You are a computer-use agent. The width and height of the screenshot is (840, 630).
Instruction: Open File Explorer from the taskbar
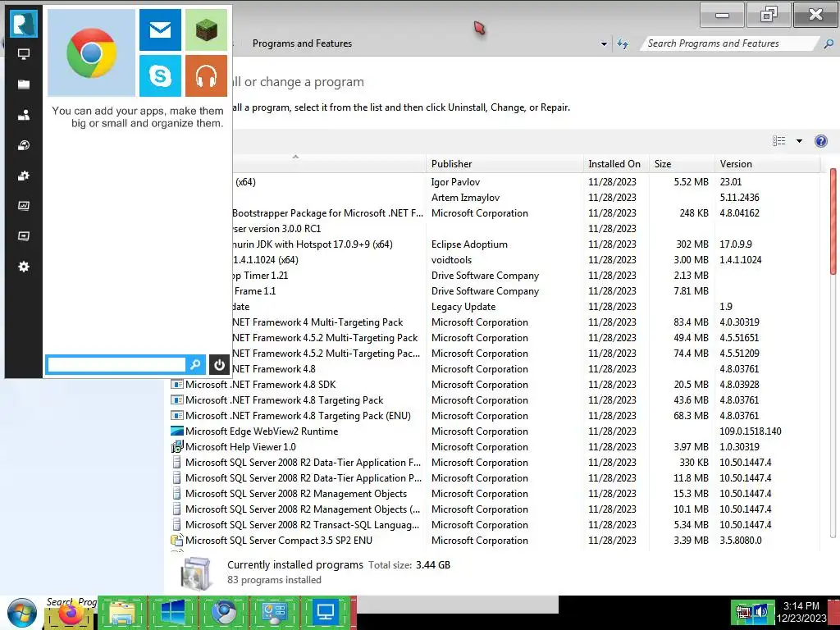[122, 614]
